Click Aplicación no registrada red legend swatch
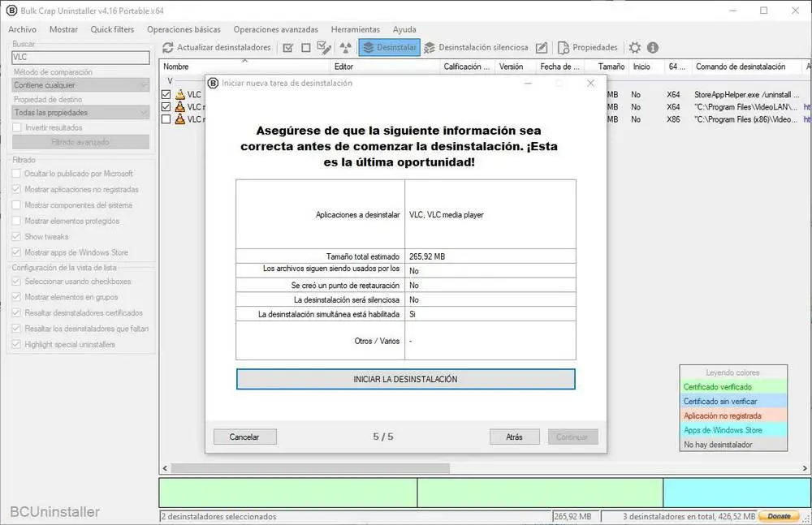 click(x=733, y=415)
